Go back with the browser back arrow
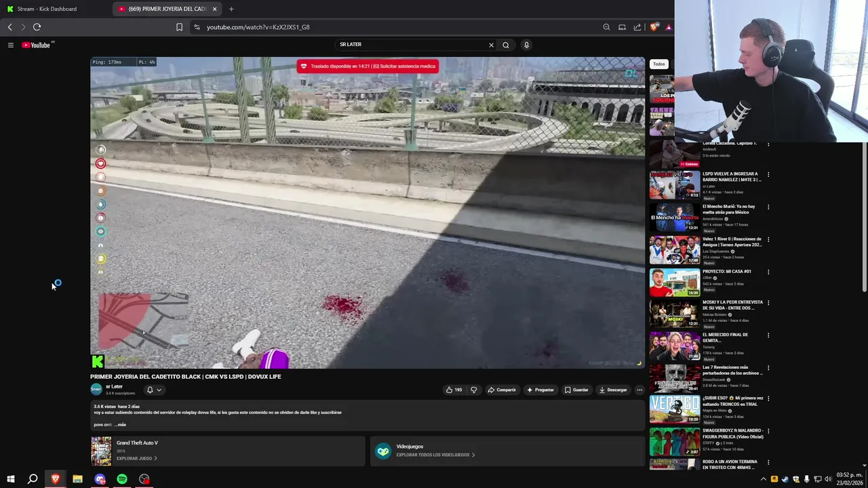Image resolution: width=868 pixels, height=488 pixels. point(9,27)
